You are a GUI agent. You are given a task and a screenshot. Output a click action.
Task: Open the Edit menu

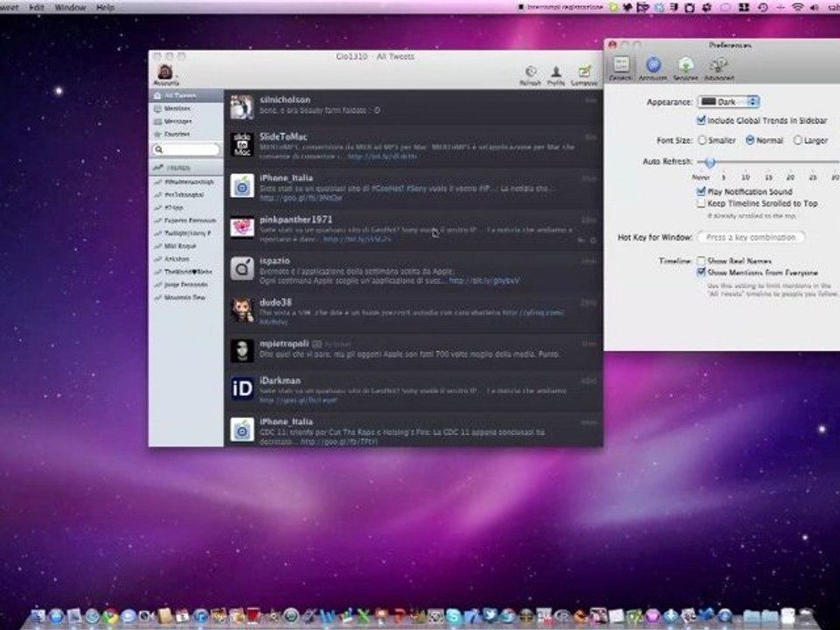tap(37, 7)
